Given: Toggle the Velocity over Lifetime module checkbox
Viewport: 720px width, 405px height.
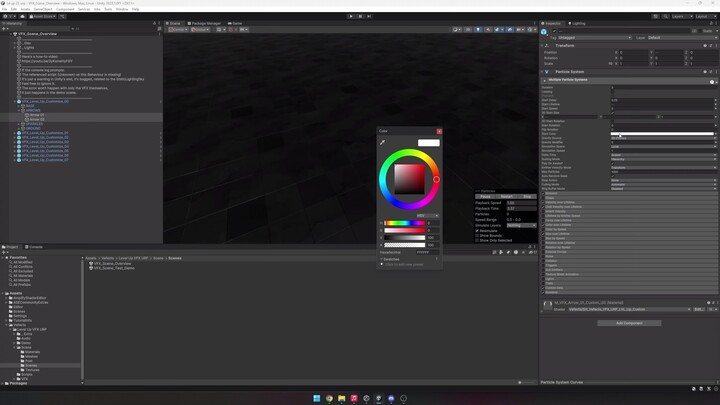Looking at the screenshot, I should pos(543,202).
